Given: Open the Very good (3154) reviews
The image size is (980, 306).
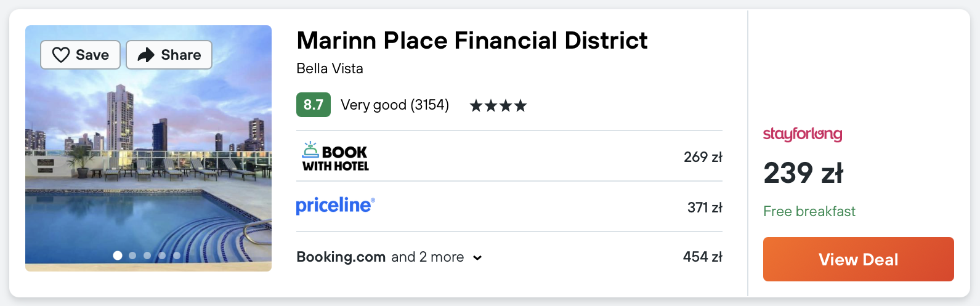Looking at the screenshot, I should pos(394,105).
